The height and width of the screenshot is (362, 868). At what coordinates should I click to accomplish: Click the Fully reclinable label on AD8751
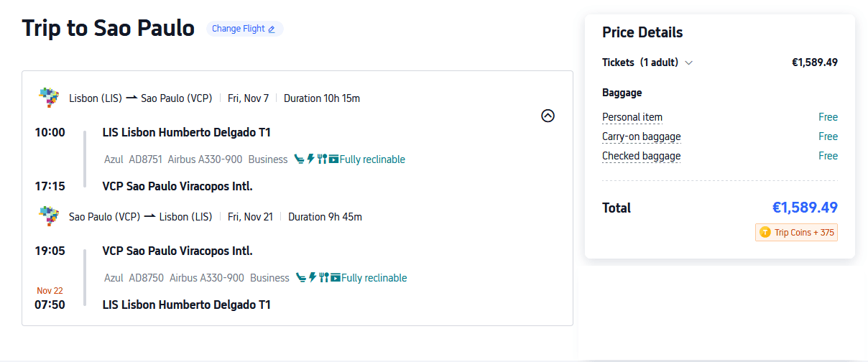[372, 159]
